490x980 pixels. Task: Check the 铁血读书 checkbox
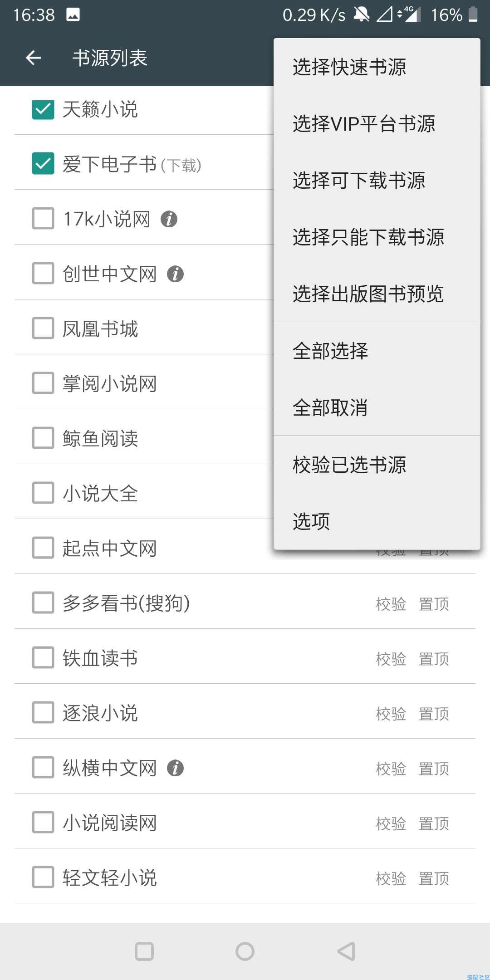click(43, 658)
